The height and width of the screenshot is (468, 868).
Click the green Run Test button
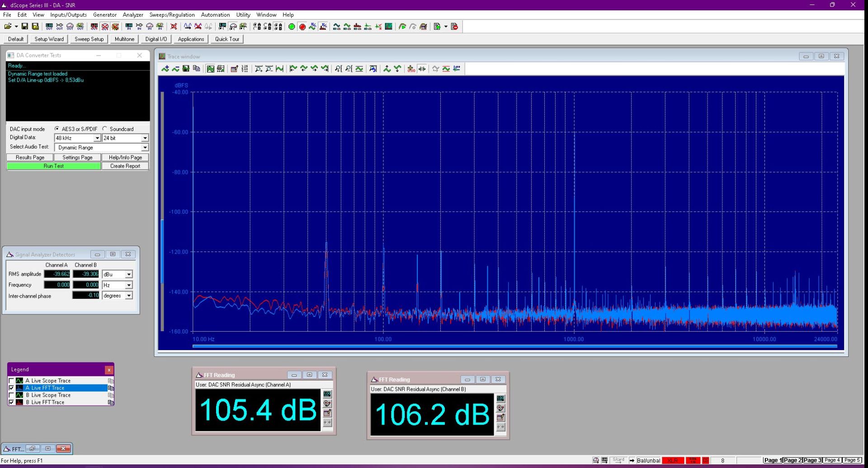click(x=53, y=166)
